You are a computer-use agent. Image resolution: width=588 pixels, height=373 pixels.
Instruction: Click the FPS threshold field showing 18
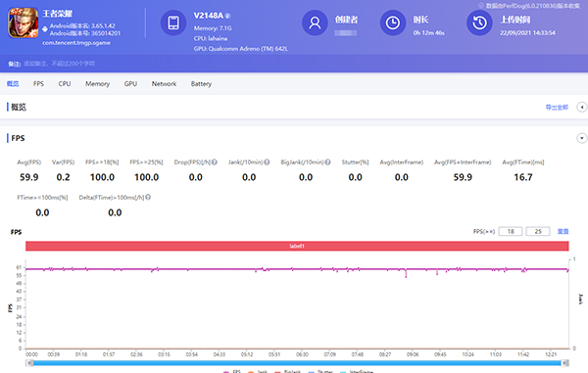click(511, 231)
